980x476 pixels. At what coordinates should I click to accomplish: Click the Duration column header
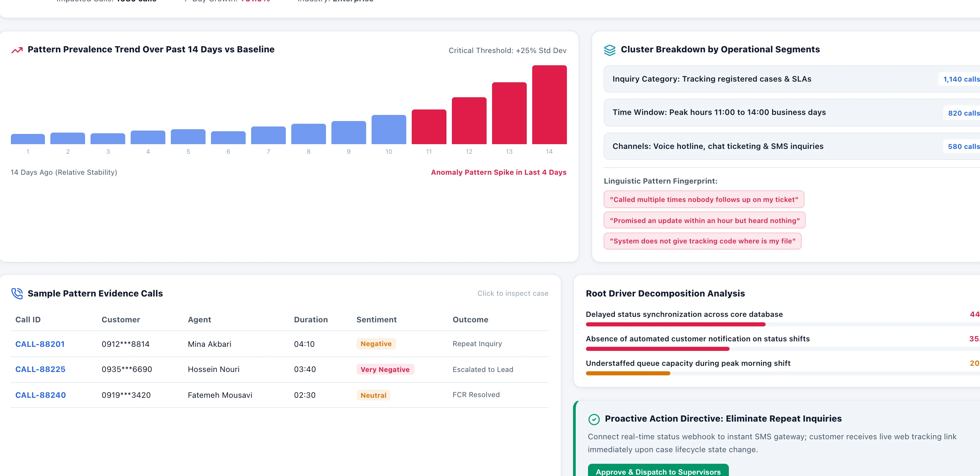click(310, 320)
